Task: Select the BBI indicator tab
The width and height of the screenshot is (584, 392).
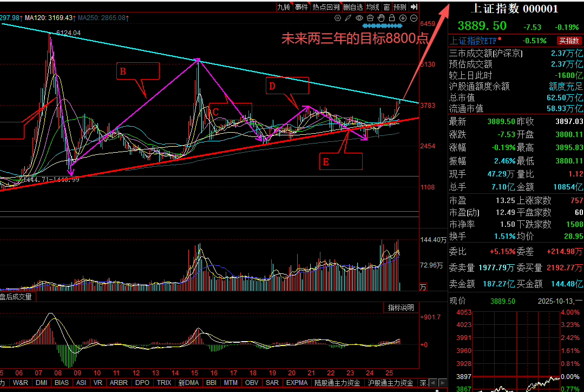Action: coord(211,383)
